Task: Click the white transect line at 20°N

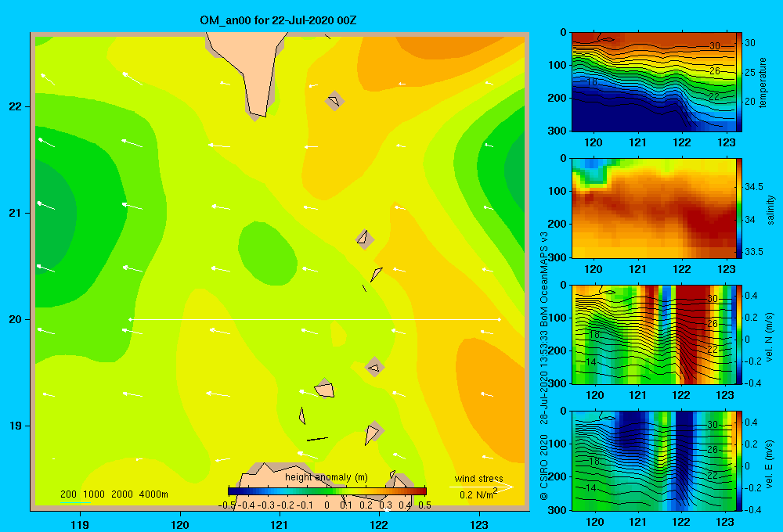Action: (x=315, y=319)
